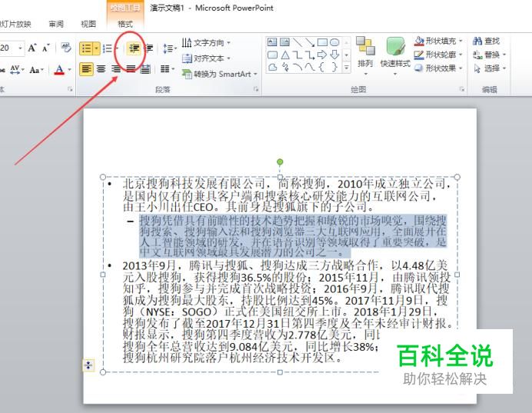This screenshot has height=413, width=532.
Task: Open character spacing AV options
Action: [17, 70]
